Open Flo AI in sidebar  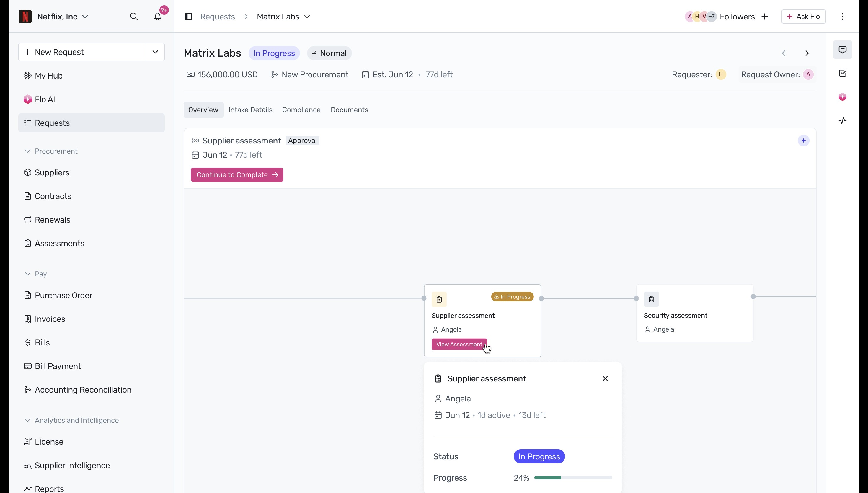(92, 99)
